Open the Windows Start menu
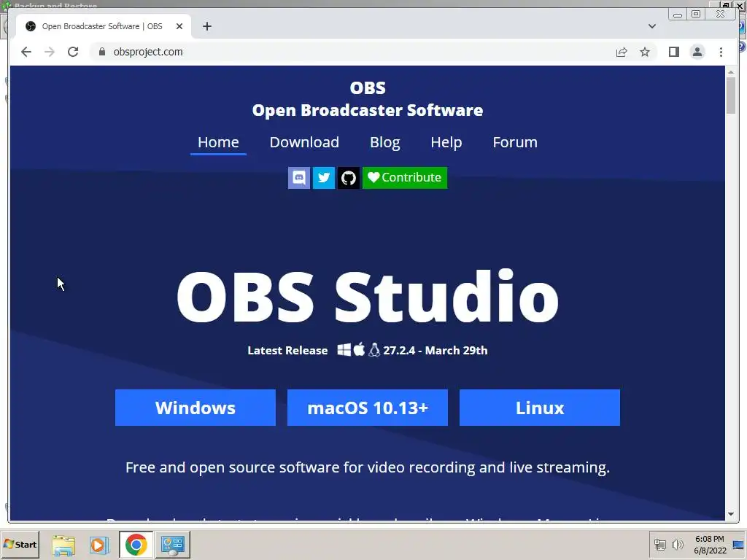 20,544
